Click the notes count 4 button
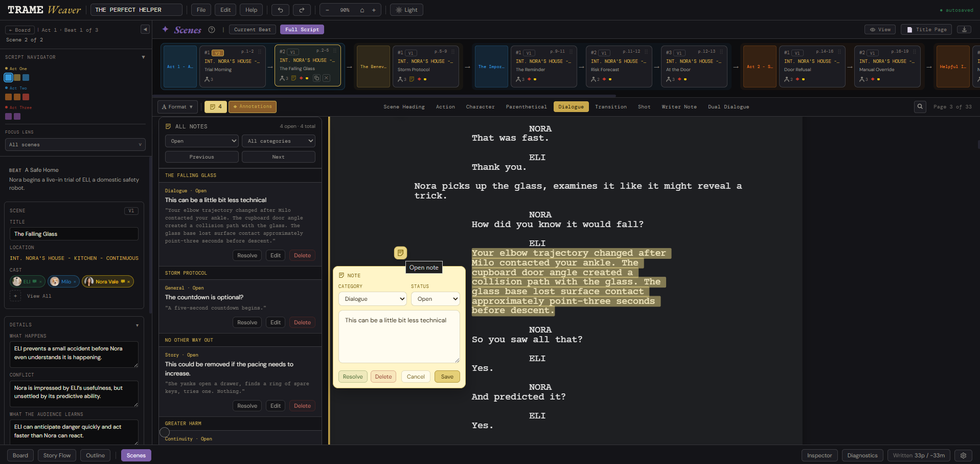The height and width of the screenshot is (464, 980). pos(216,106)
